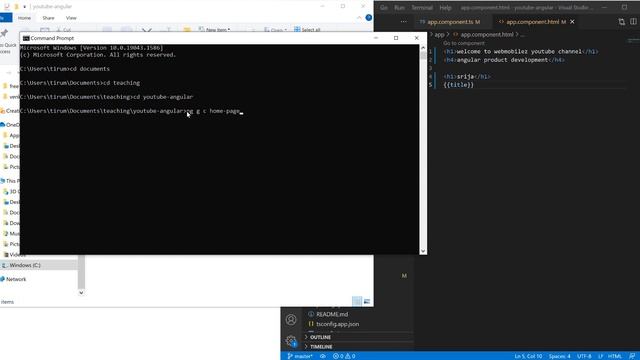Click app breadcrumb in editor
Image resolution: width=640 pixels, height=360 pixels.
(439, 35)
